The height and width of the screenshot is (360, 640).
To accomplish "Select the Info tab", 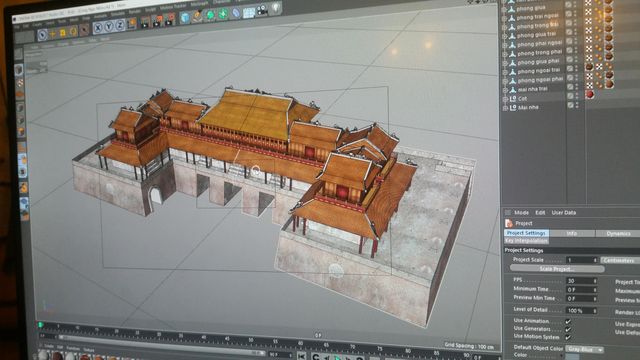I will [x=571, y=233].
